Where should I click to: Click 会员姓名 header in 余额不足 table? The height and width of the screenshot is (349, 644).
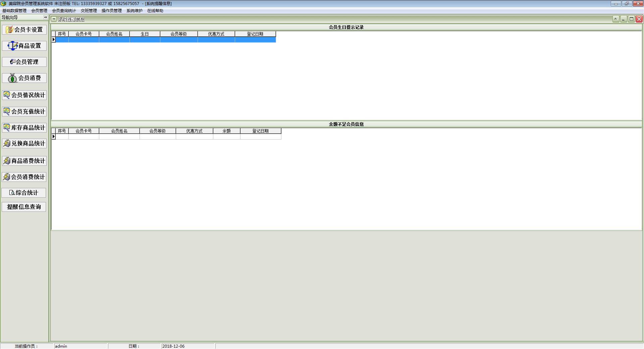tap(119, 131)
